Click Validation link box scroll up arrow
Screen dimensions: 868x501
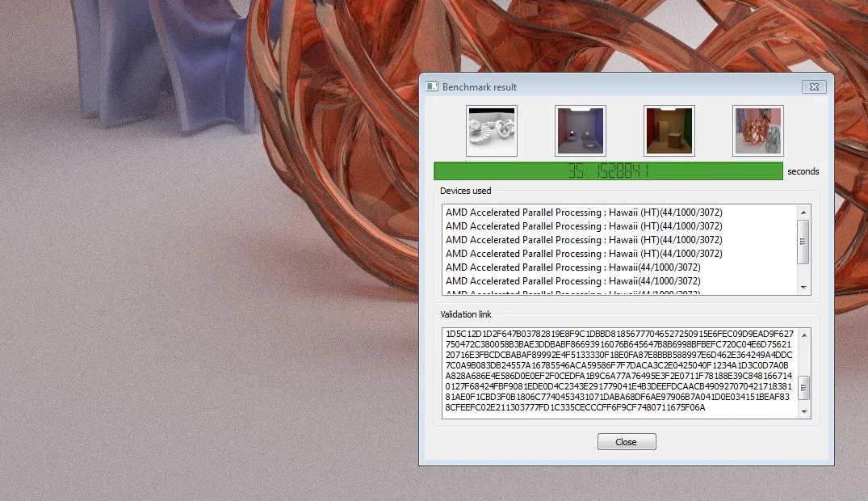coord(803,335)
